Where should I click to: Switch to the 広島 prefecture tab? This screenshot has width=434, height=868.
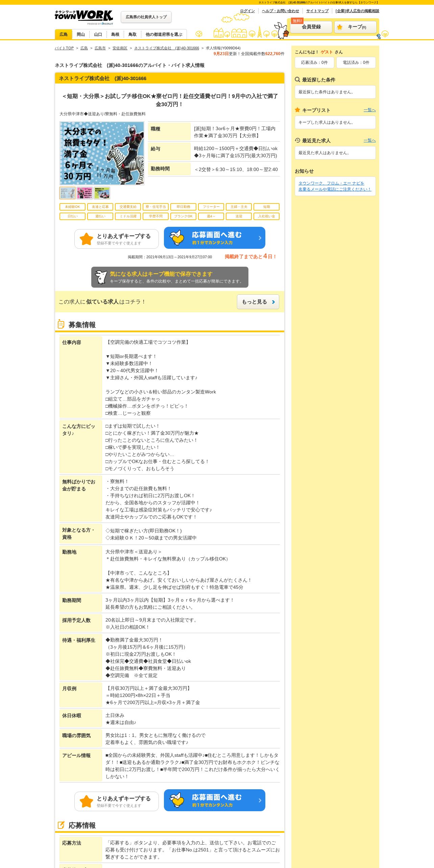64,34
